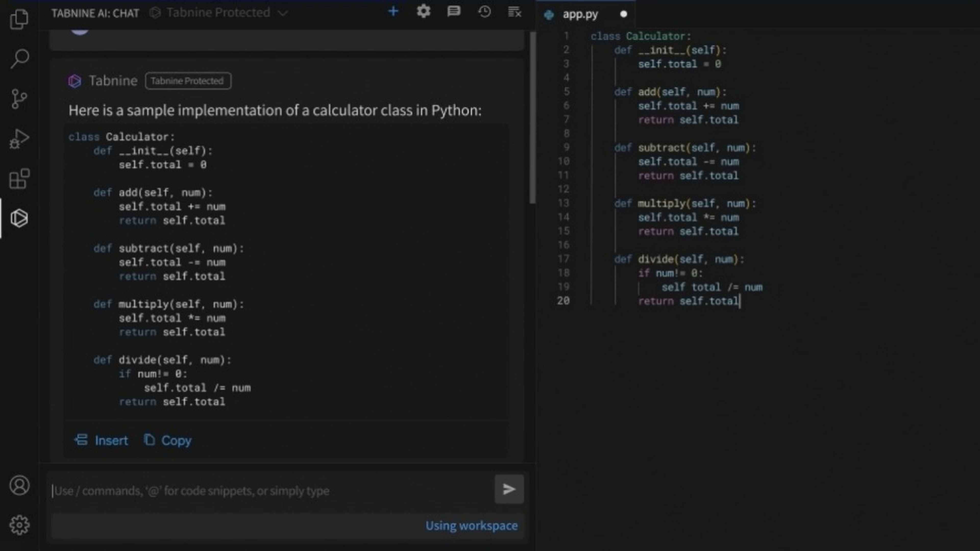Open Source Control view in activity bar

point(19,99)
